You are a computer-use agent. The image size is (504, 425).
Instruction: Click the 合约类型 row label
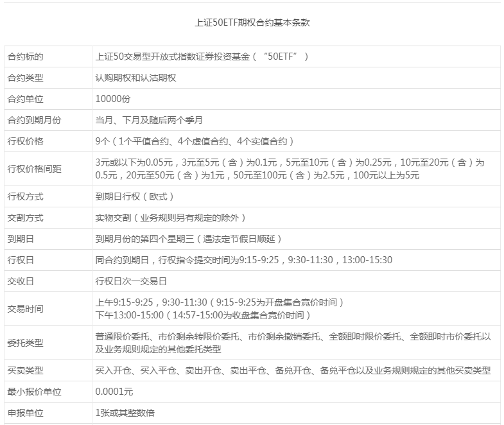pyautogui.click(x=25, y=78)
